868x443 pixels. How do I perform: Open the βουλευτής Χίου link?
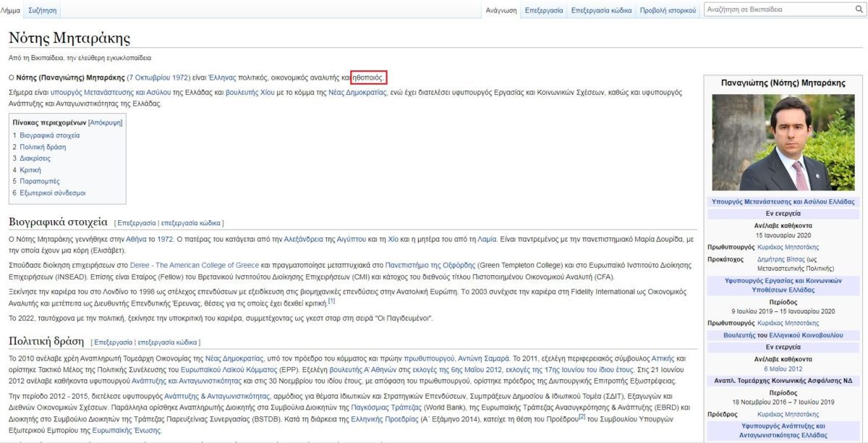249,93
